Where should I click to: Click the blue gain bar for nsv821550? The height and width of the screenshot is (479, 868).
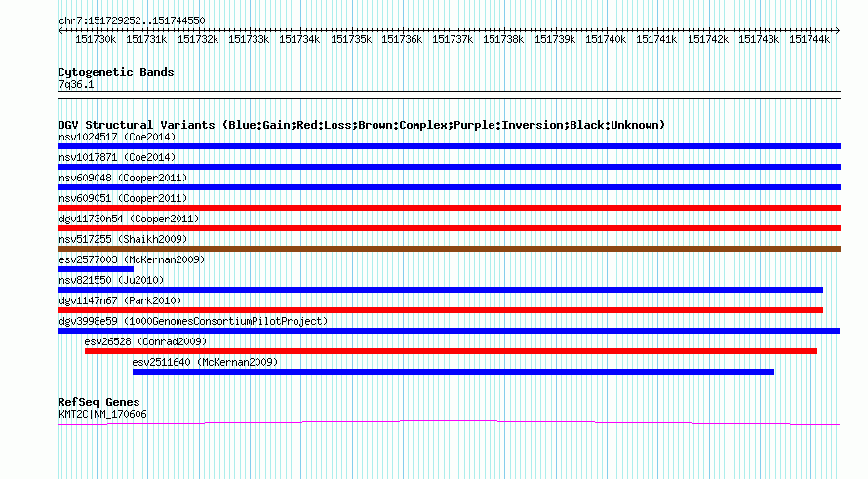(x=440, y=290)
